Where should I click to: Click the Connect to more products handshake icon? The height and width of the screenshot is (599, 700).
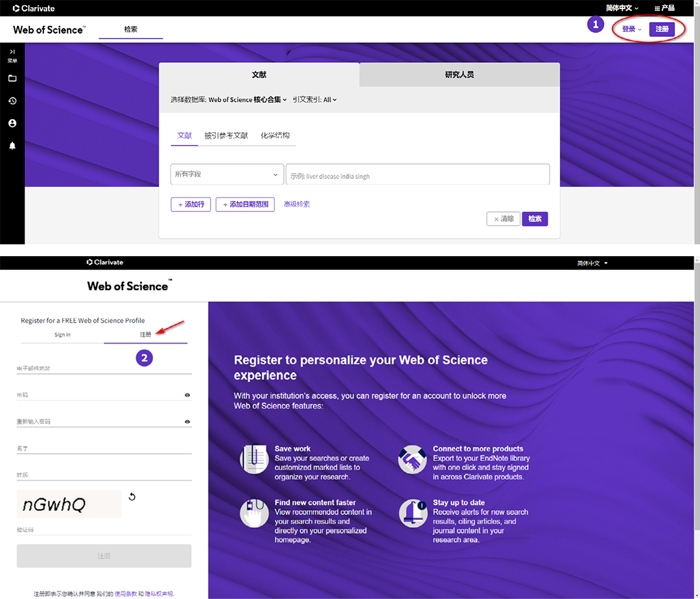(412, 459)
